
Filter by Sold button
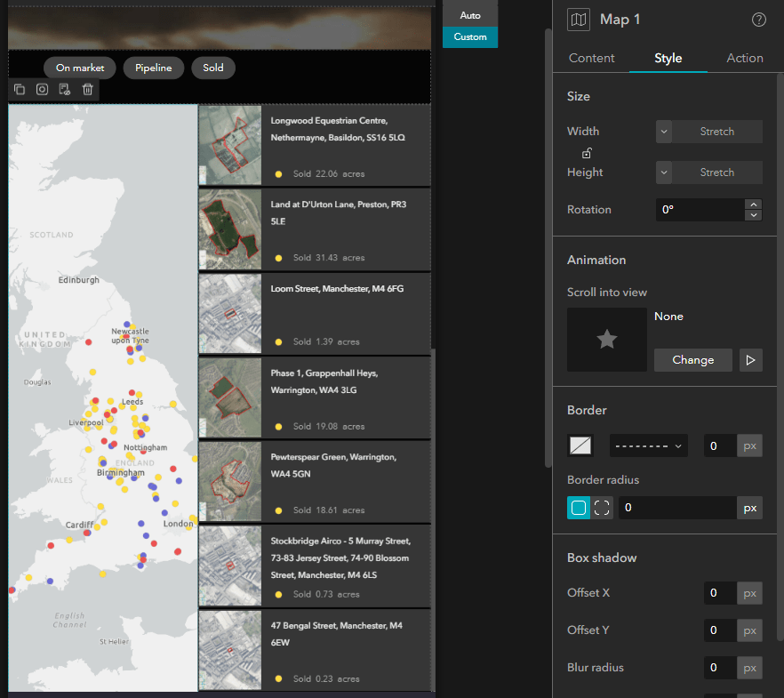click(x=213, y=68)
